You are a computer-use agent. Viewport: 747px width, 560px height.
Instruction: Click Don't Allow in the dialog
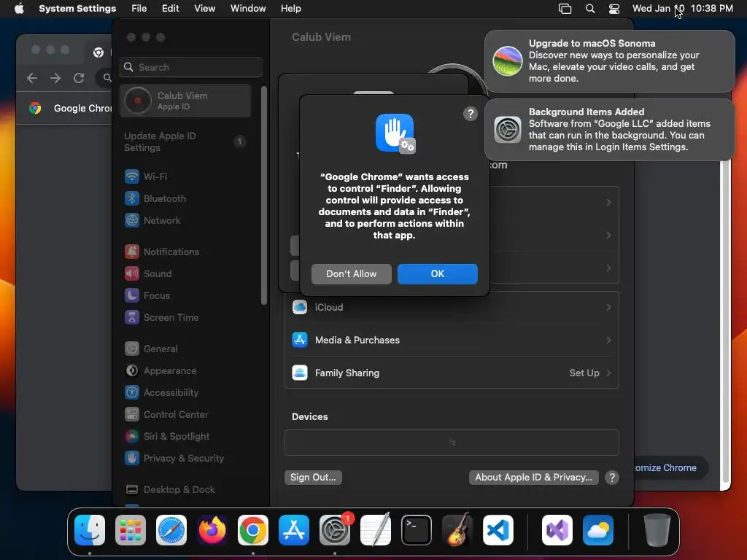[x=352, y=274]
